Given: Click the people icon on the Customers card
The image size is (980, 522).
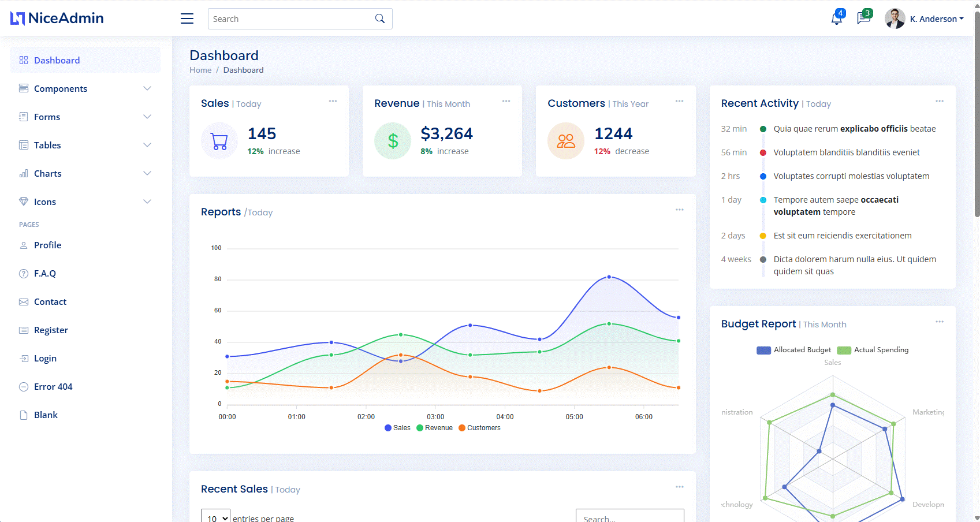Looking at the screenshot, I should coord(566,140).
